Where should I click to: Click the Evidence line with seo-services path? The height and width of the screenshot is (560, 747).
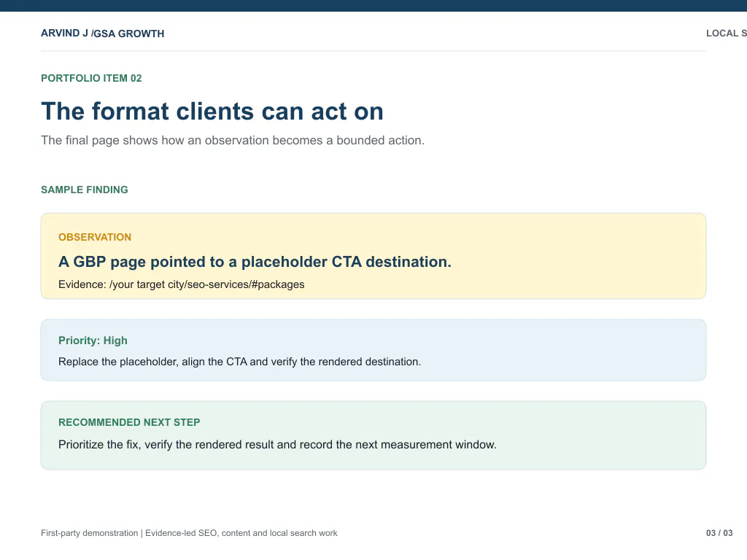coord(182,284)
